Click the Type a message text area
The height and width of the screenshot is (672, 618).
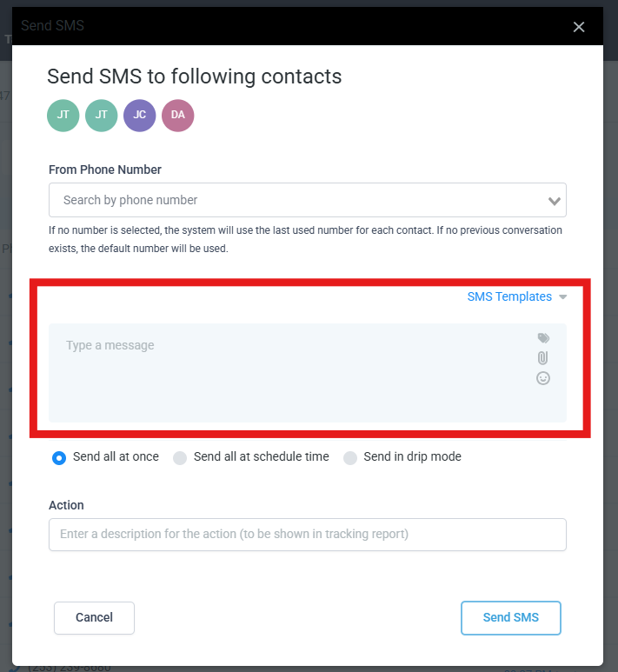pyautogui.click(x=287, y=372)
